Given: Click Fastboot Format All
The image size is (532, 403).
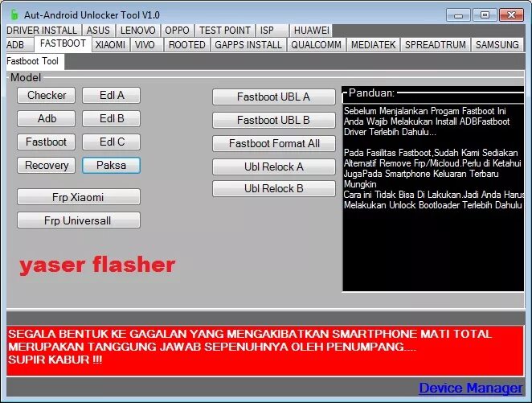Looking at the screenshot, I should coord(274,144).
